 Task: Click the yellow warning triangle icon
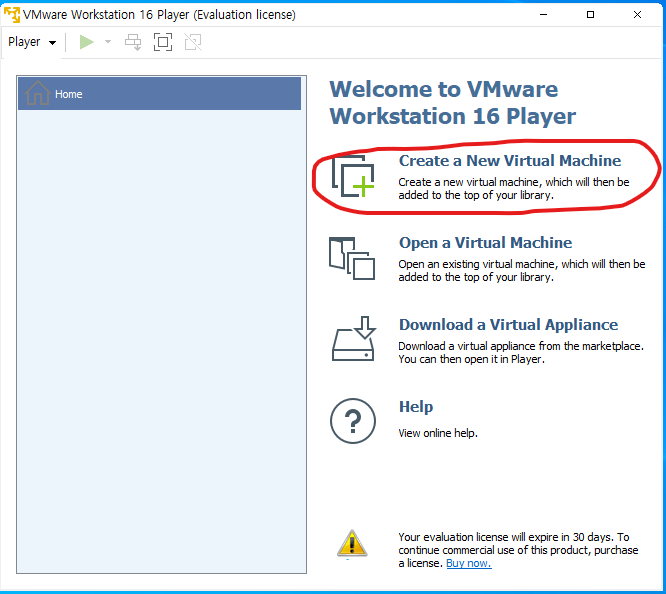click(x=352, y=543)
